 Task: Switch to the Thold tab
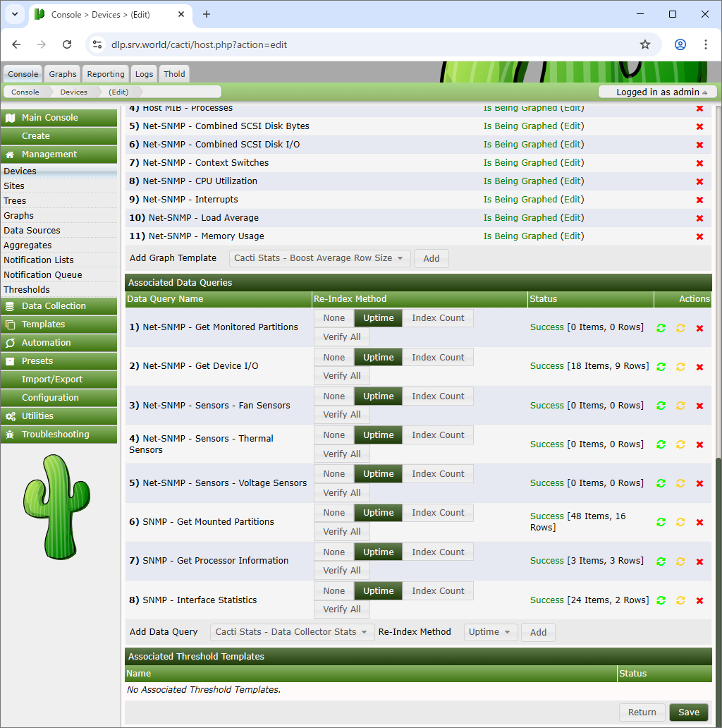point(174,74)
